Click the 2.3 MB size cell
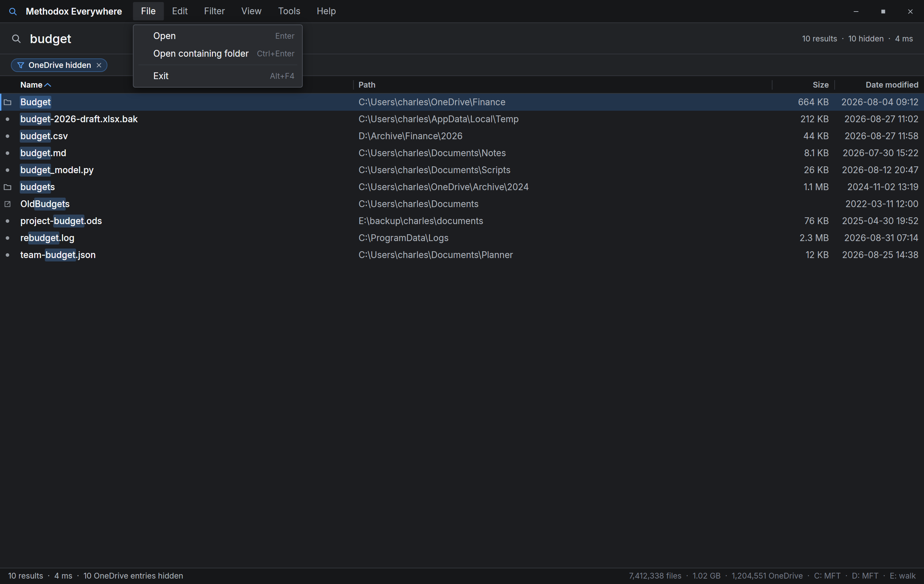Screen dimensions: 924x584 [x=814, y=238]
